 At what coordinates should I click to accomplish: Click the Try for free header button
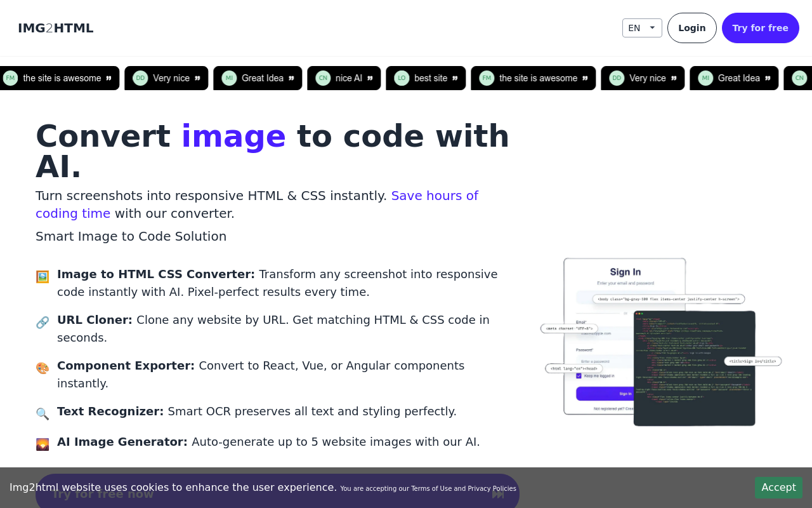(760, 28)
